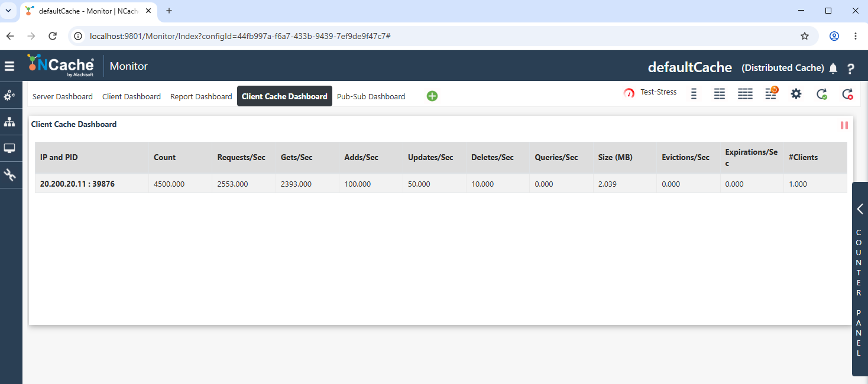Image resolution: width=868 pixels, height=384 pixels.
Task: Add a new dashboard with green plus
Action: pyautogui.click(x=432, y=96)
